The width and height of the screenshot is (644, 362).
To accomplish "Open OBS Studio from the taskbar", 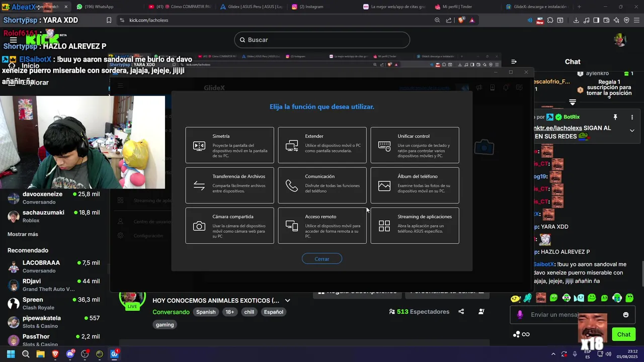I will [85, 354].
